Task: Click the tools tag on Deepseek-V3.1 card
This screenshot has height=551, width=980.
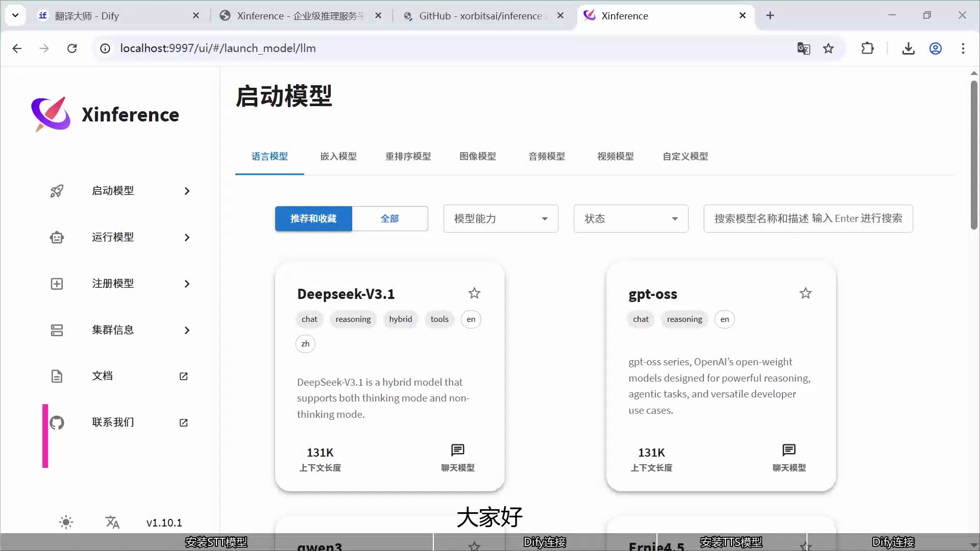Action: click(x=439, y=319)
